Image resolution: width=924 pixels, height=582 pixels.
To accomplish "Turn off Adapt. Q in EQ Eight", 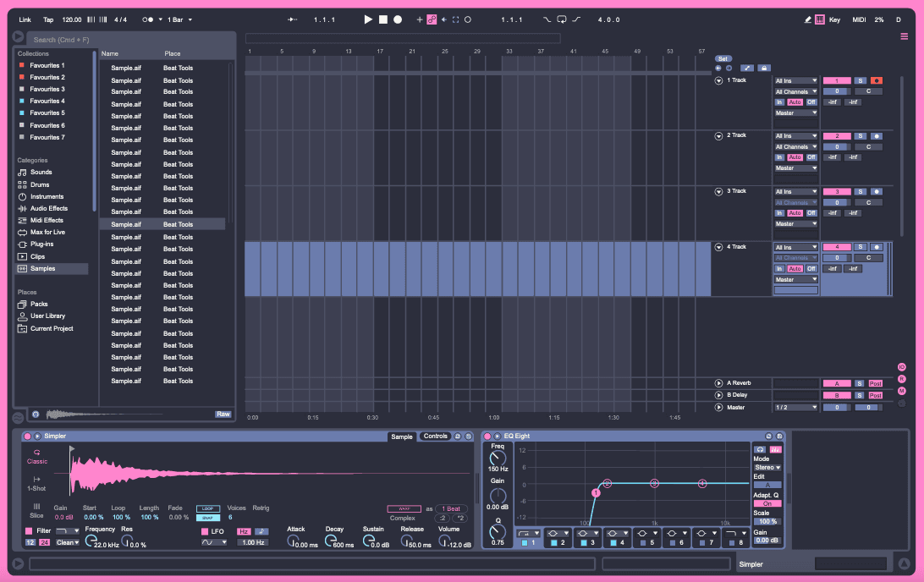I will coord(767,504).
